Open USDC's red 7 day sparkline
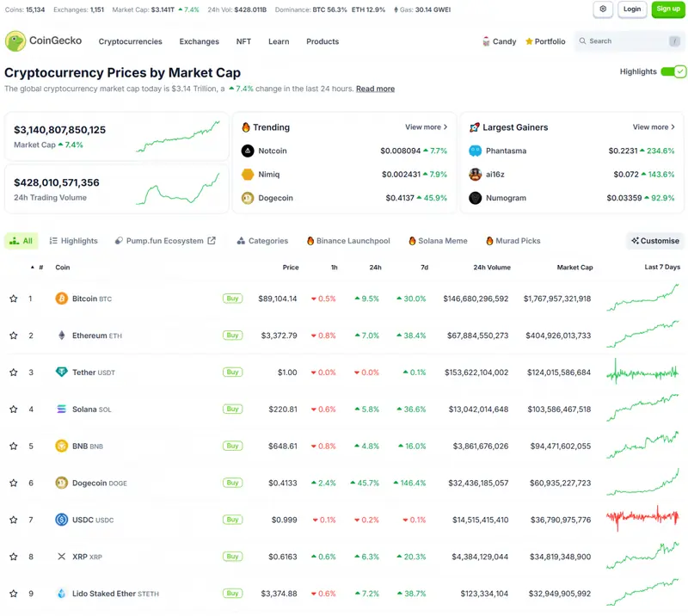 tap(642, 518)
